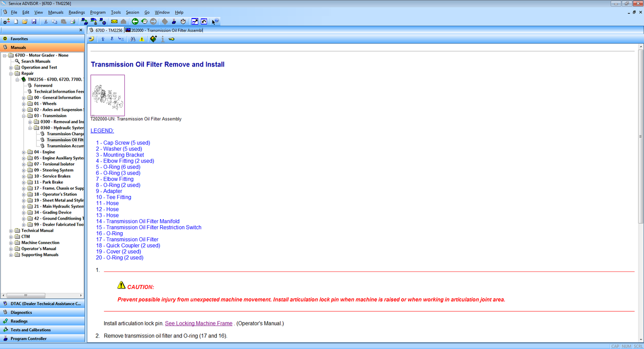Collapse the 670D - Motor Grader tree node
The width and height of the screenshot is (644, 349).
(5, 55)
